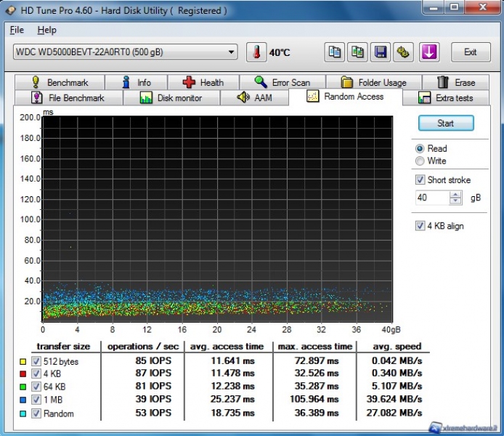The width and height of the screenshot is (504, 436).
Task: Click the purple down-arrow minimize-to-tray icon
Action: pos(429,52)
